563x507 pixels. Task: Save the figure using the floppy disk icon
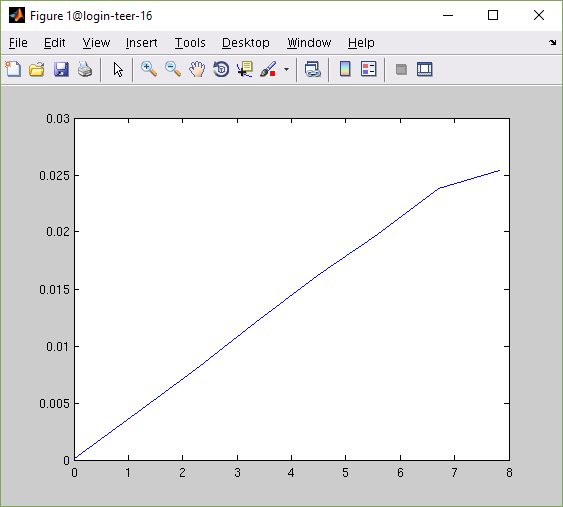click(x=61, y=69)
